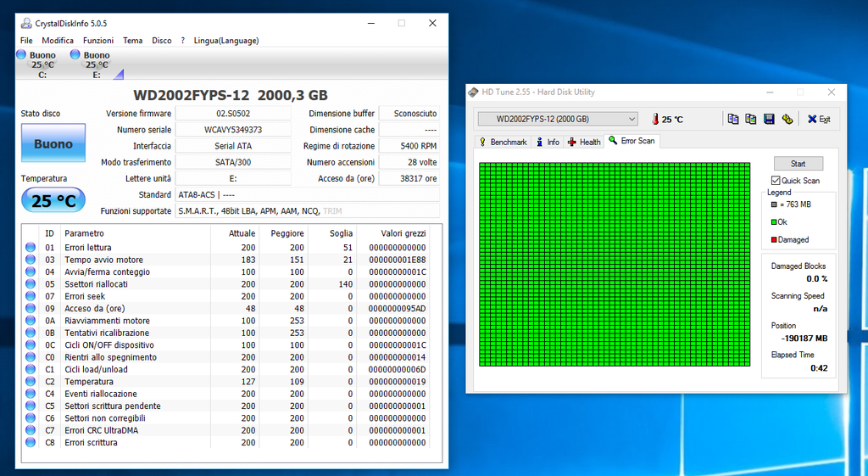868x476 pixels.
Task: Open HD Tune options via yellow tools icon
Action: pyautogui.click(x=787, y=119)
